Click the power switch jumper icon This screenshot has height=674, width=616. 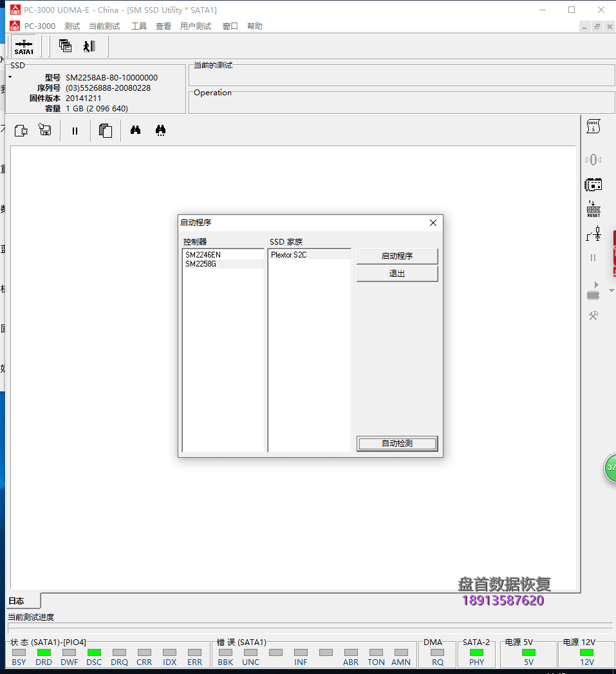click(x=593, y=234)
